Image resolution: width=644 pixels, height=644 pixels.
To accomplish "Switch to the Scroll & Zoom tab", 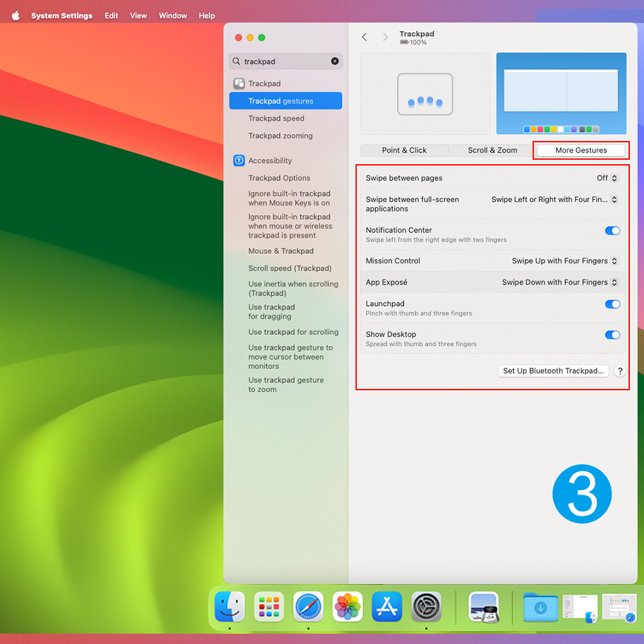I will click(x=493, y=150).
